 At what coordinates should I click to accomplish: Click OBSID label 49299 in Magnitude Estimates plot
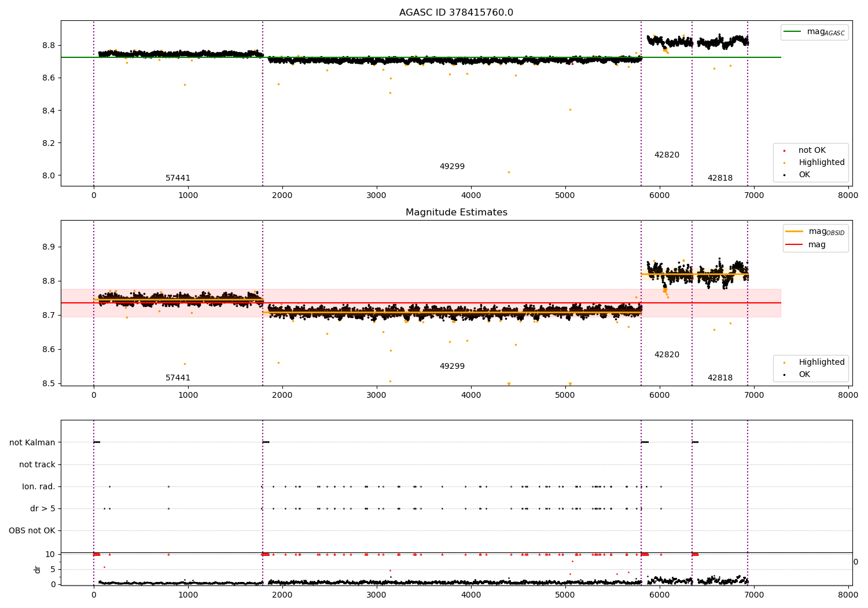click(x=452, y=367)
